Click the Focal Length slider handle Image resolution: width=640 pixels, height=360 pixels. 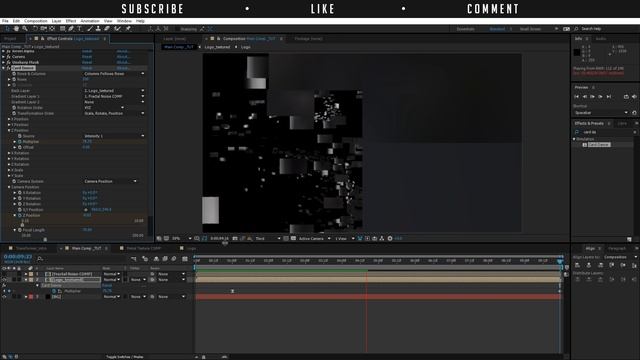pyautogui.click(x=45, y=240)
